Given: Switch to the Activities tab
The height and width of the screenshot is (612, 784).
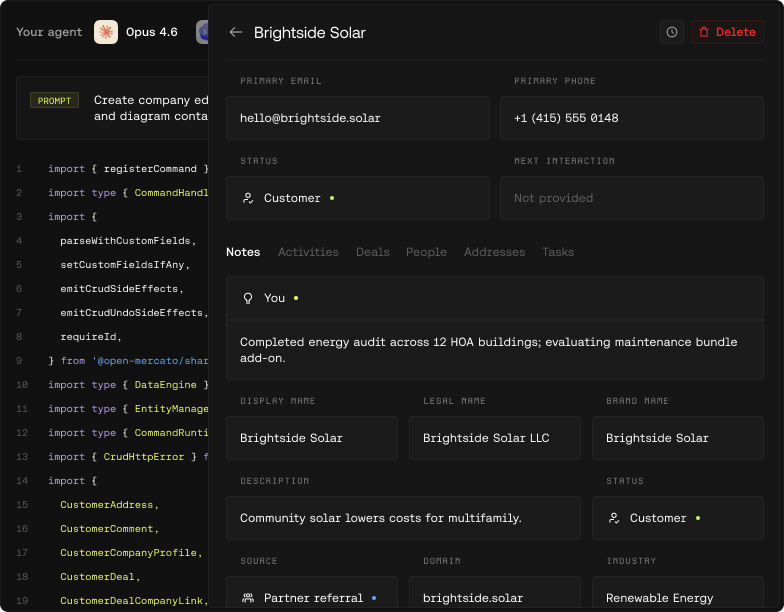Looking at the screenshot, I should click(308, 252).
